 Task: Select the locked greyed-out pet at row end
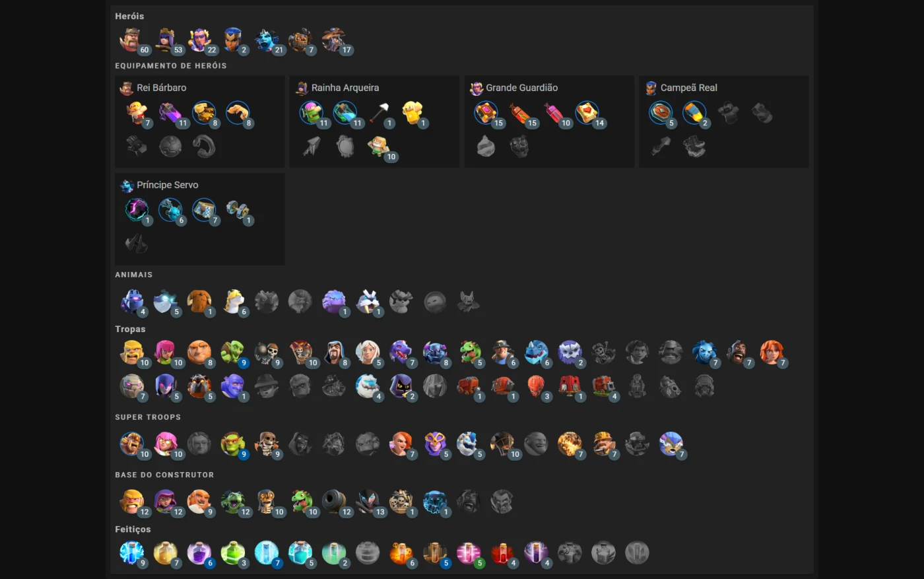point(469,302)
